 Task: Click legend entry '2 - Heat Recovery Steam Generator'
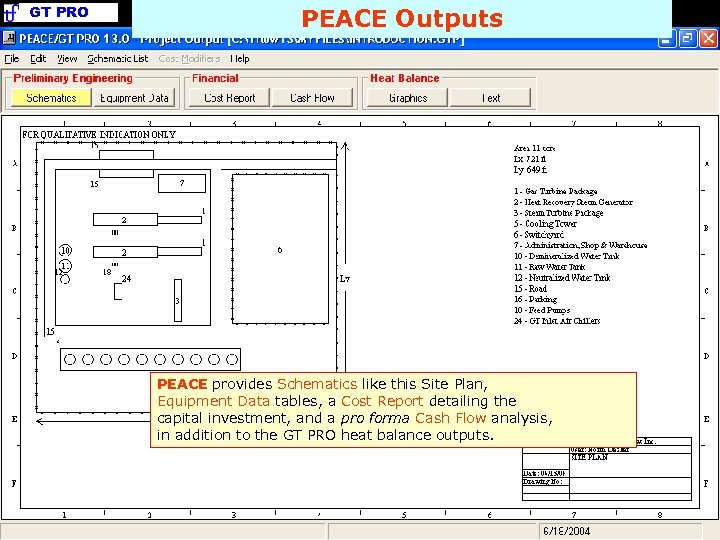[x=573, y=202]
